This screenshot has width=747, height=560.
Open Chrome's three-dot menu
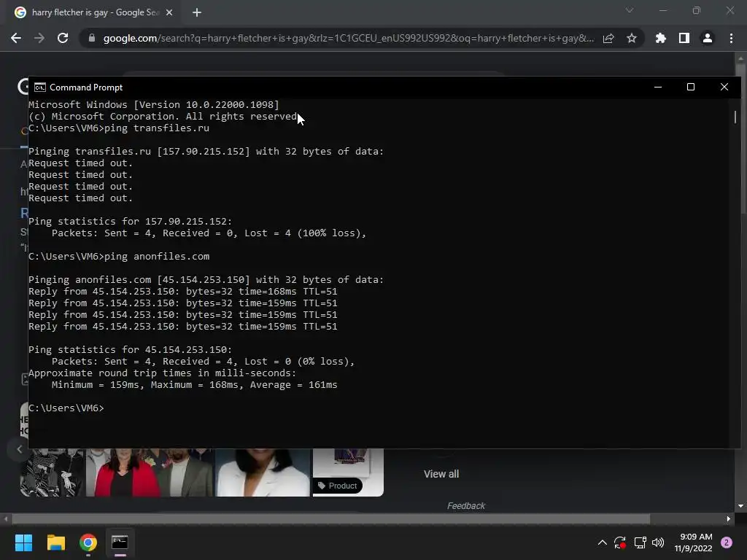pos(731,38)
